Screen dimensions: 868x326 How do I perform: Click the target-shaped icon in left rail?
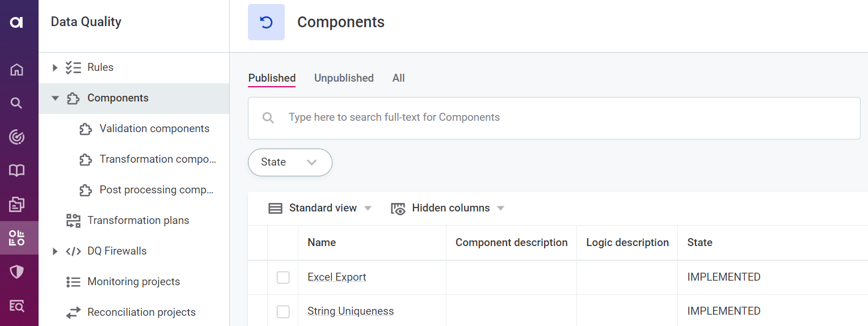(x=17, y=137)
